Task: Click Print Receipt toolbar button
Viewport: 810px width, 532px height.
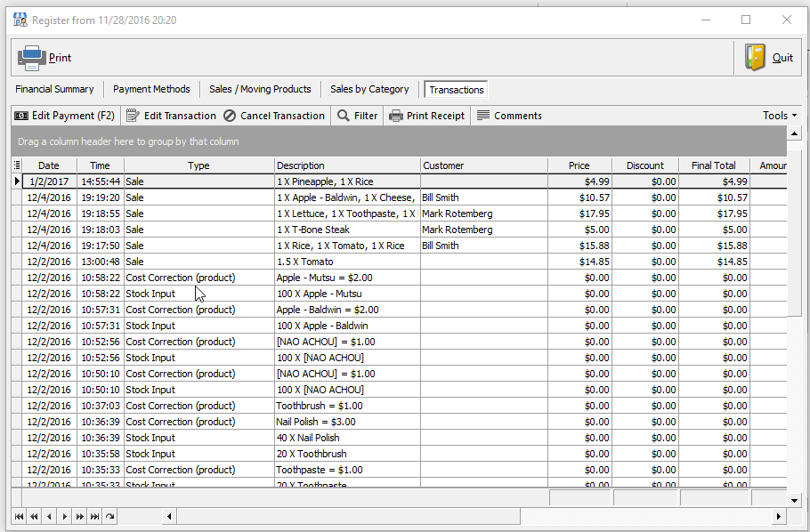Action: (426, 116)
